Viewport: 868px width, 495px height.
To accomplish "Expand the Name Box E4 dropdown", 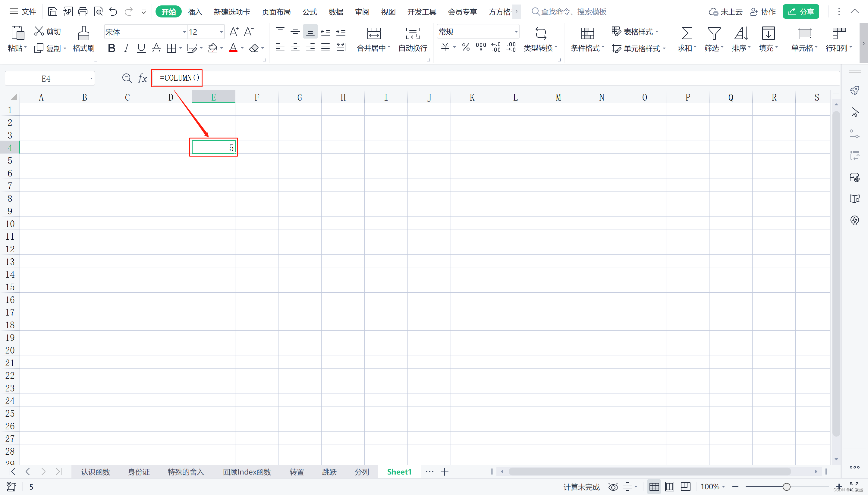I will click(91, 79).
